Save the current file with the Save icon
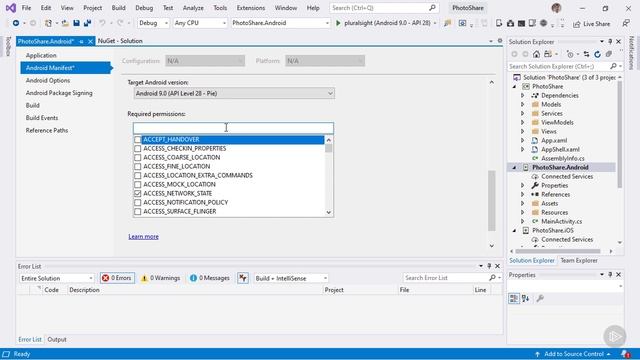640x360 pixels. click(76, 23)
